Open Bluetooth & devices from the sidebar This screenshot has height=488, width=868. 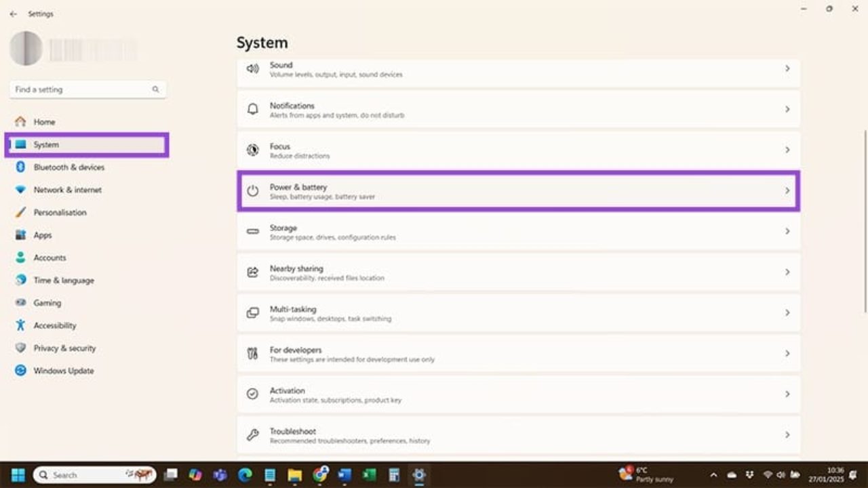coord(68,167)
